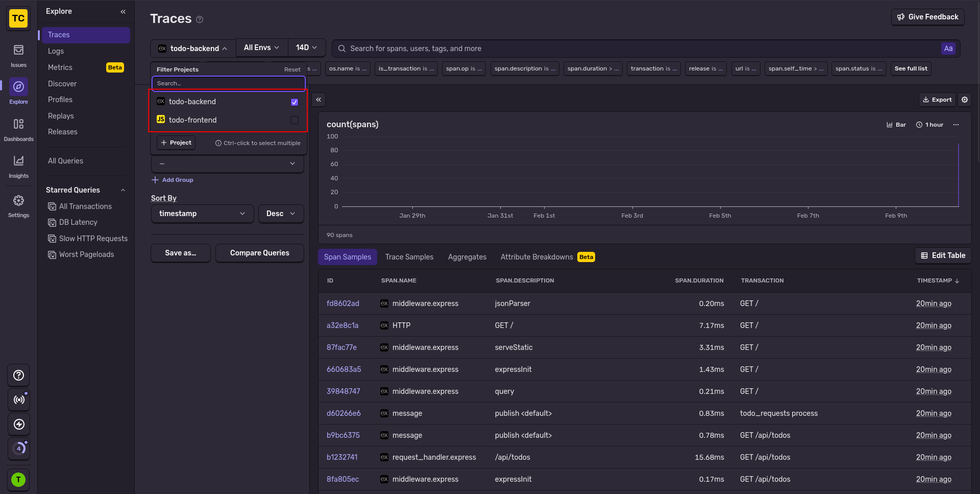Open chart settings gear next to Export
Image resolution: width=980 pixels, height=494 pixels.
pos(965,100)
